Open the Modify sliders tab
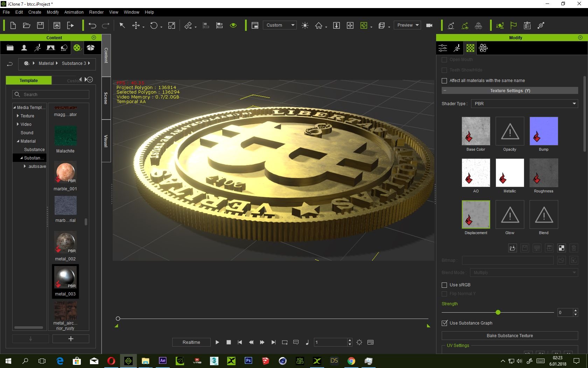The image size is (588, 368). (443, 48)
